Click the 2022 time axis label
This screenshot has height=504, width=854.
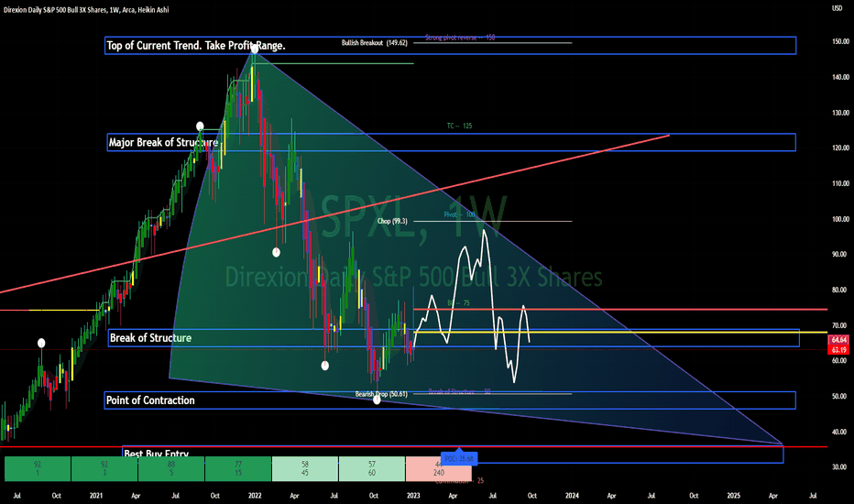tap(255, 496)
